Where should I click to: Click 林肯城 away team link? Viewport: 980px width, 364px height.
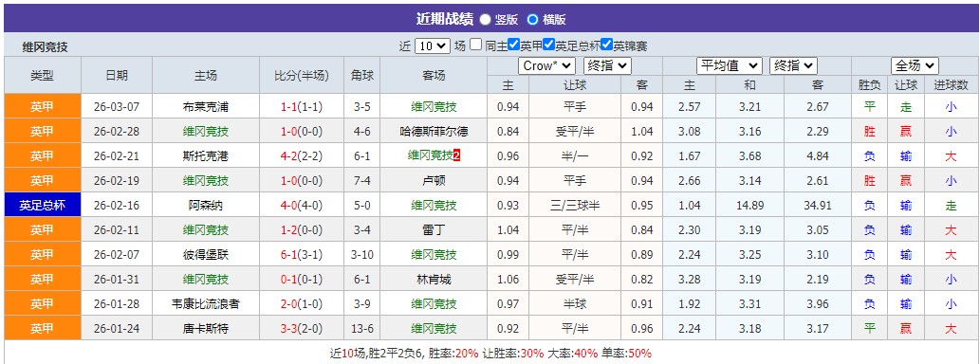434,279
